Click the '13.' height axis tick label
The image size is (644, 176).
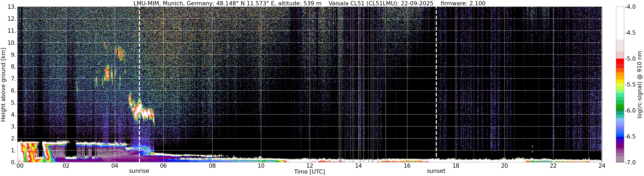(x=12, y=7)
